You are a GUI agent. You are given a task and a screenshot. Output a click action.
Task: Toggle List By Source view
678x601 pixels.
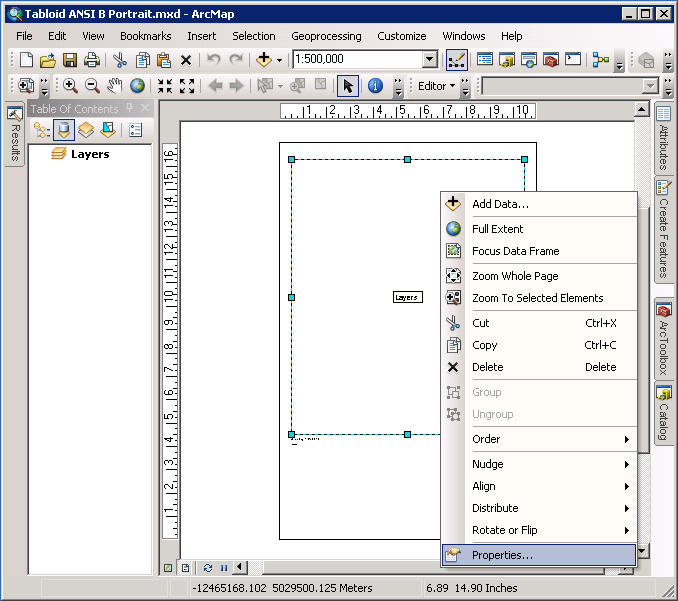[x=64, y=130]
